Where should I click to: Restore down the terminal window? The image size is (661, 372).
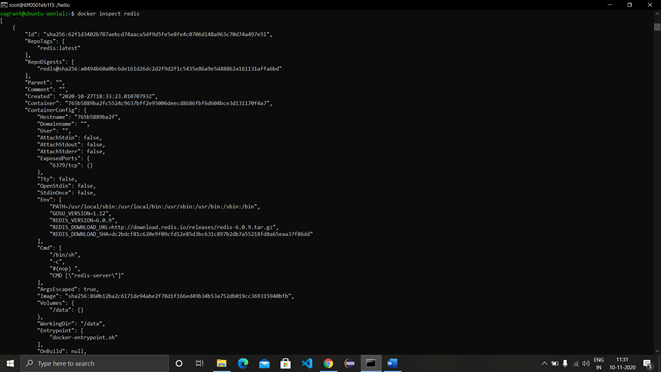pos(629,5)
